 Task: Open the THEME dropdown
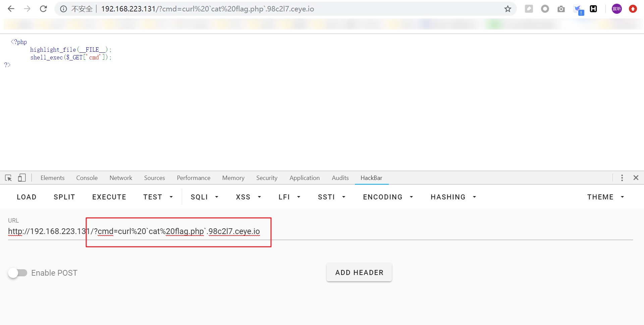[x=606, y=197]
